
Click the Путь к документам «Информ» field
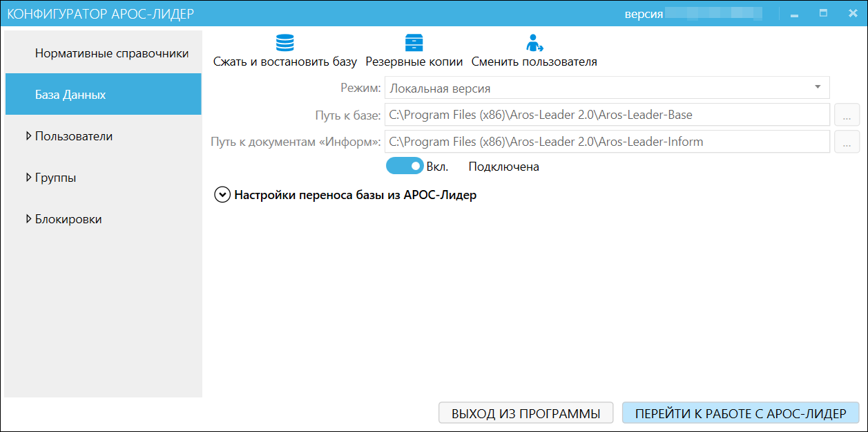tap(607, 142)
